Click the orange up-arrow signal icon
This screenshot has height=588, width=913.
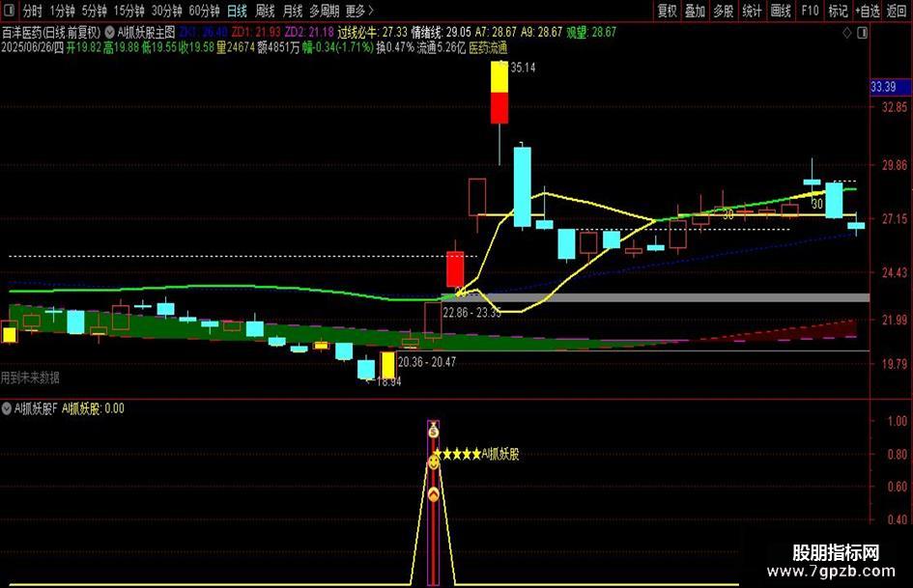click(x=433, y=495)
